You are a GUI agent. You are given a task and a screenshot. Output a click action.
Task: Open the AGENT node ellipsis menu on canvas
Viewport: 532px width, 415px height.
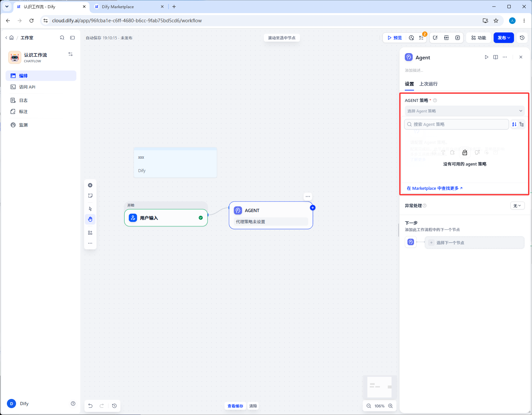point(308,197)
